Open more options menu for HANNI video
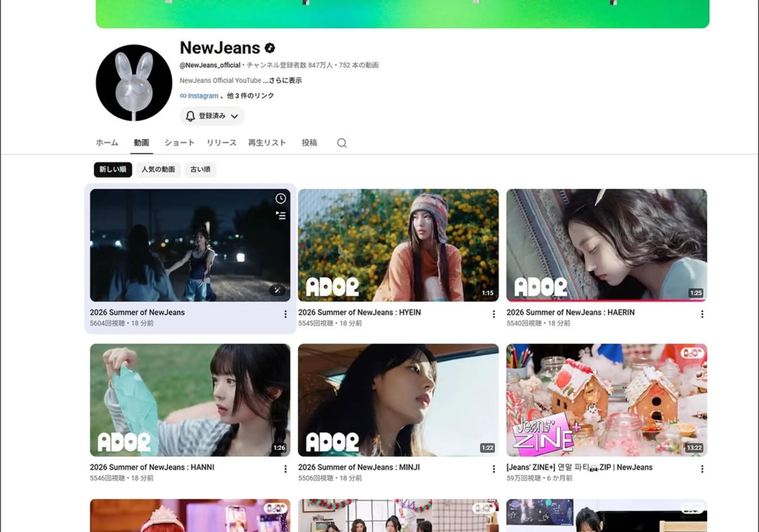This screenshot has height=532, width=759. click(285, 469)
